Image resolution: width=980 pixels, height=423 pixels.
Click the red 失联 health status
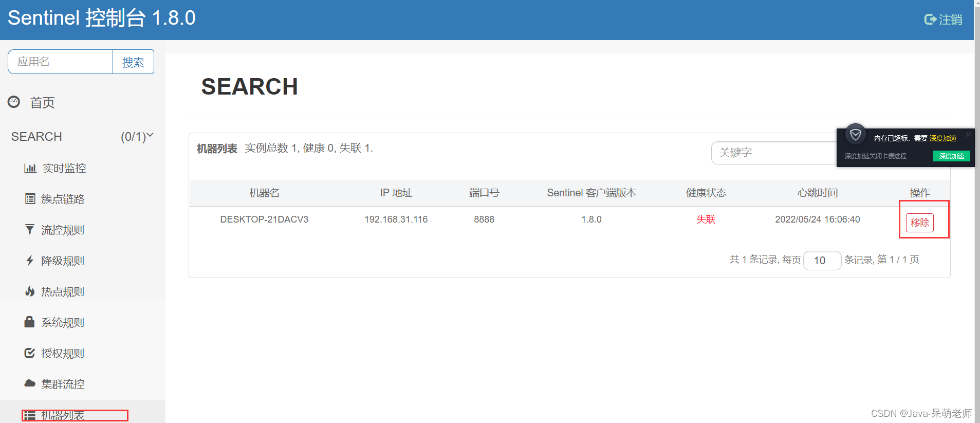tap(706, 219)
